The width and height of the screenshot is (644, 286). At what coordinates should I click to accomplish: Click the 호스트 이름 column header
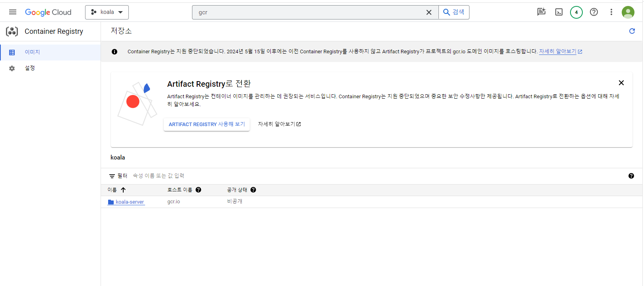(x=180, y=190)
